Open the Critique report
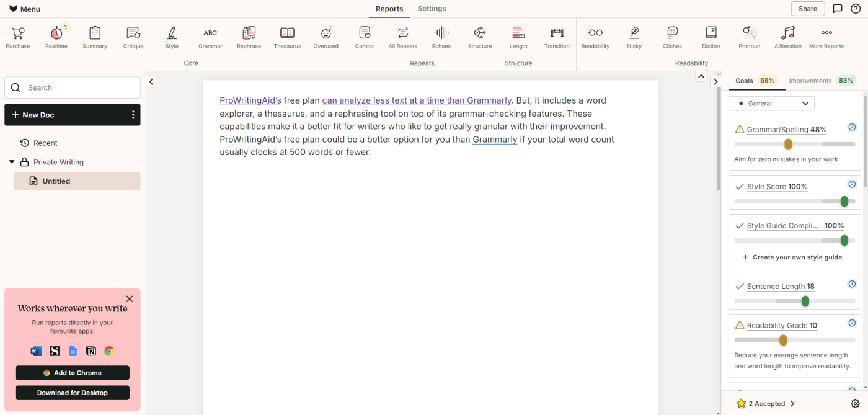 point(133,37)
